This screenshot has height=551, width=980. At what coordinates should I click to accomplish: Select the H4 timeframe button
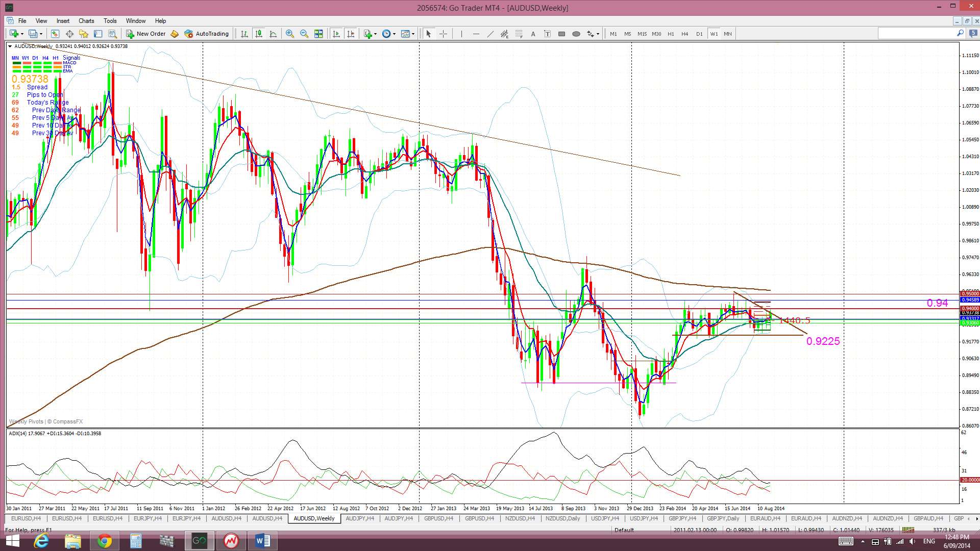point(684,34)
